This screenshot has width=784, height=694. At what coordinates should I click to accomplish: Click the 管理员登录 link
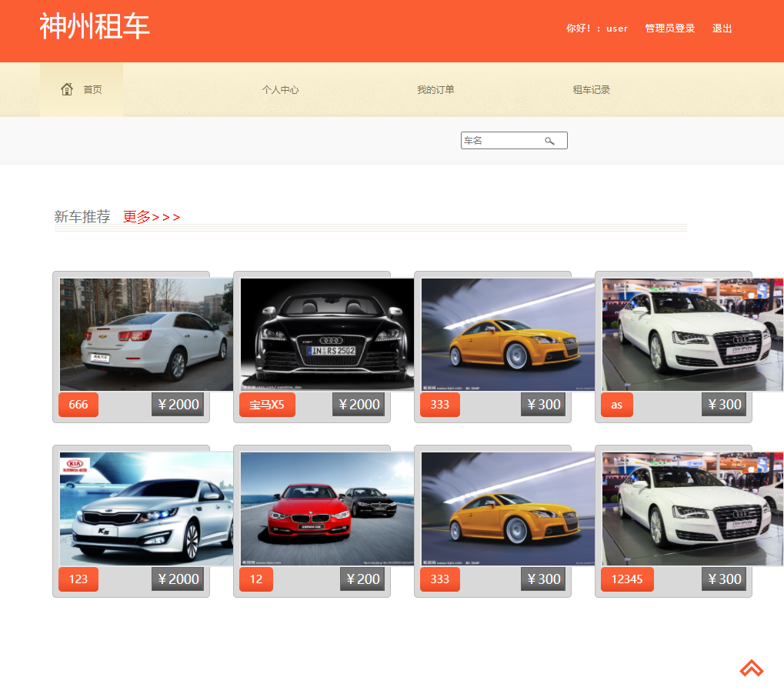point(669,28)
